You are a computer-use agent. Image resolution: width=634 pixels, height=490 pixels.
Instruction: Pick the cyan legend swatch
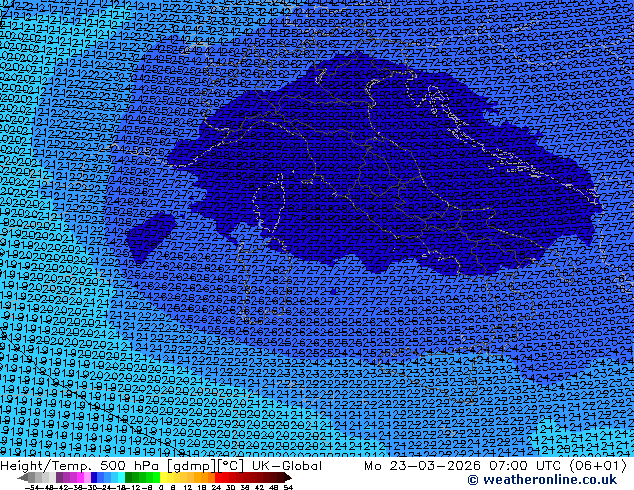tap(121, 477)
